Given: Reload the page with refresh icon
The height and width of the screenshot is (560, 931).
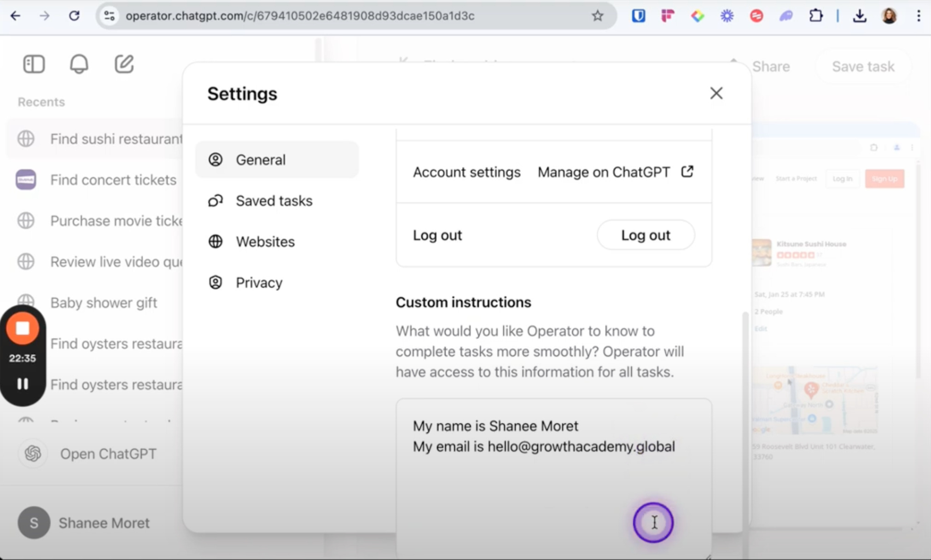Looking at the screenshot, I should click(74, 16).
